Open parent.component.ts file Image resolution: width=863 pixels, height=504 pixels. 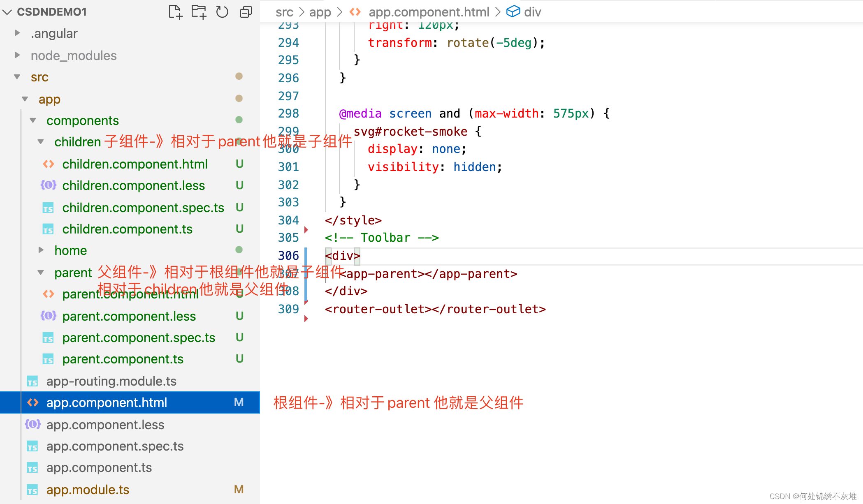pos(123,359)
